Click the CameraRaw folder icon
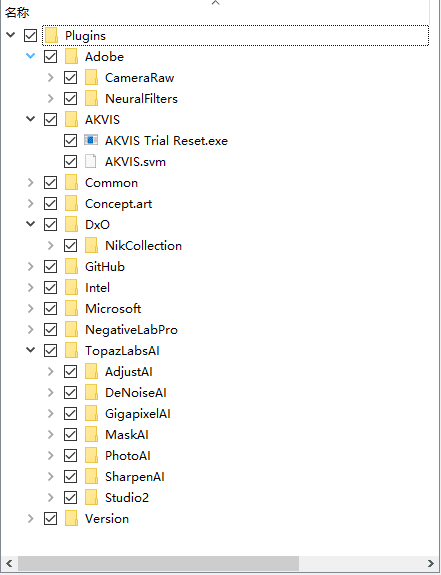This screenshot has width=441, height=575. pyautogui.click(x=91, y=77)
